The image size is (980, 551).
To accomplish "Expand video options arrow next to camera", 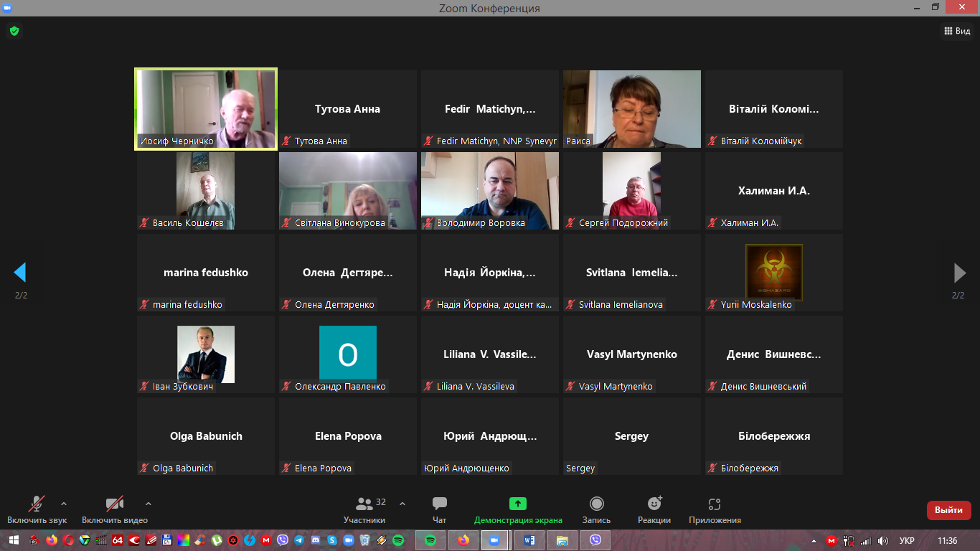I will pos(149,504).
